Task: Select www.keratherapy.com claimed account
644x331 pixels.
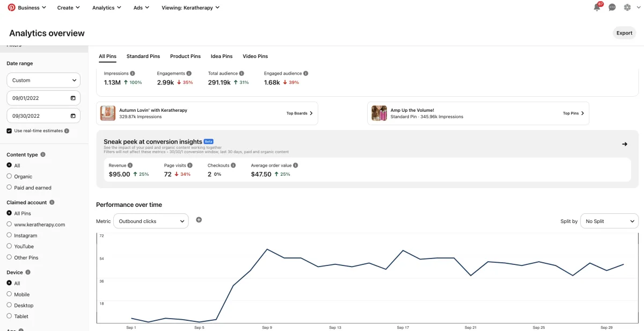Action: pos(9,224)
